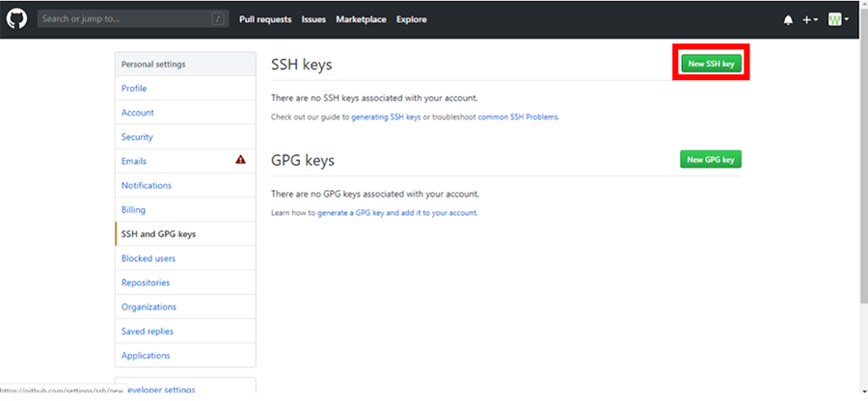Open common SSH Problems link
Screen dimensions: 868x401
(518, 118)
